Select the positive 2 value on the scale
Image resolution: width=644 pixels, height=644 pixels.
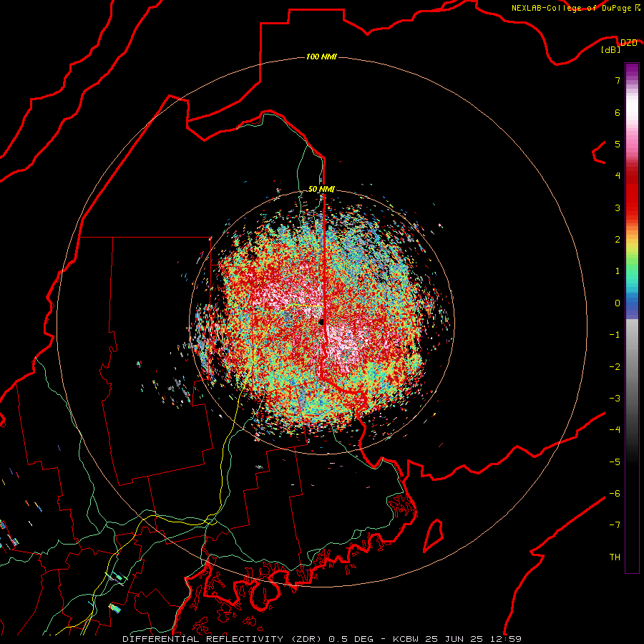point(618,240)
